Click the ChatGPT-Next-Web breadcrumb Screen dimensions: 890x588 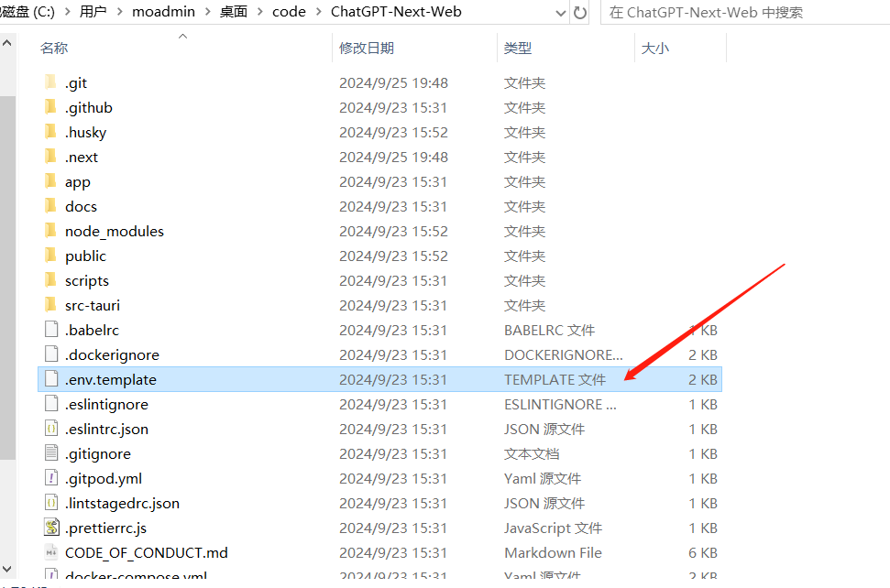click(x=396, y=12)
